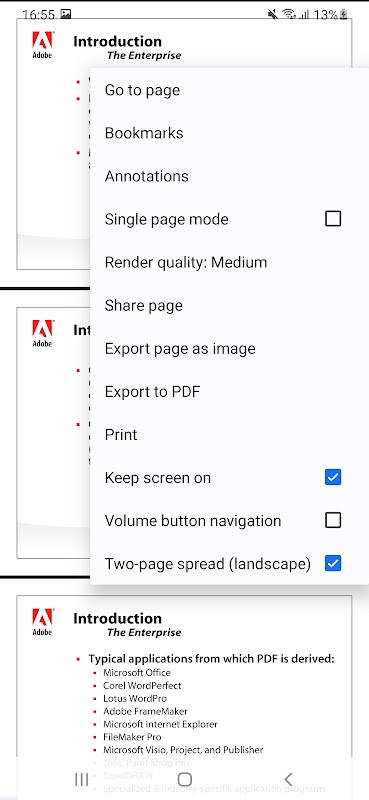Choose Export page as image
369x800 pixels.
pos(229,348)
